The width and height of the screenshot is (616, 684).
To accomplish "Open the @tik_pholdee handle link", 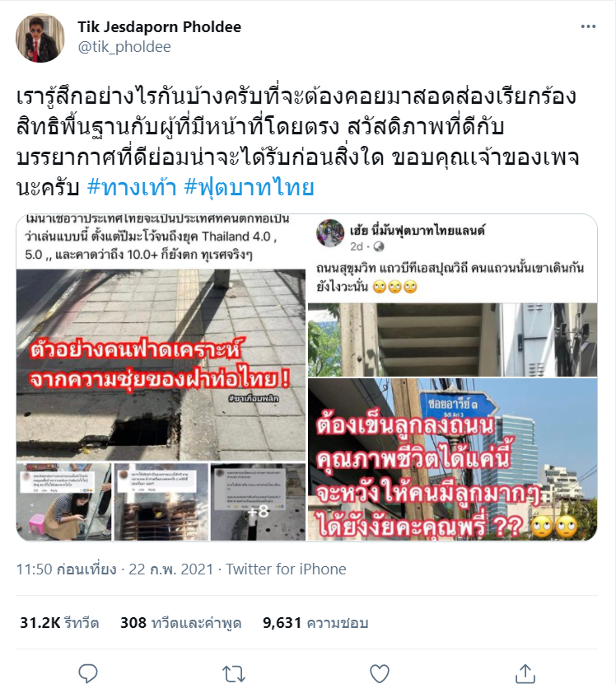I will pos(124,47).
